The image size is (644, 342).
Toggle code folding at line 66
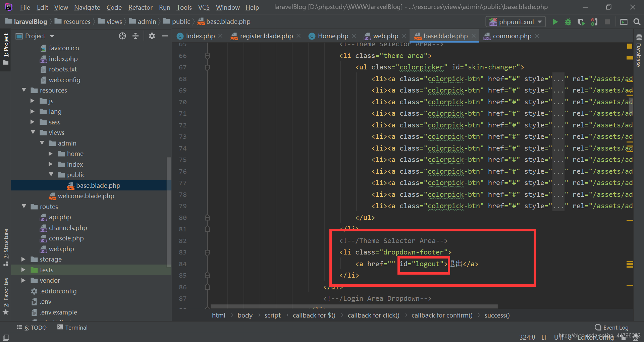click(x=207, y=56)
